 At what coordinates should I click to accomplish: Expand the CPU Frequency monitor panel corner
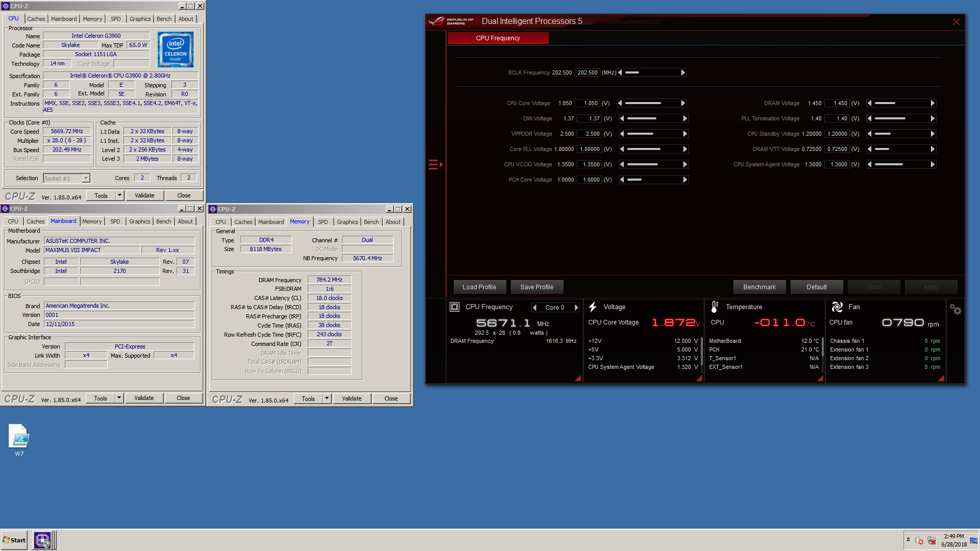[578, 378]
